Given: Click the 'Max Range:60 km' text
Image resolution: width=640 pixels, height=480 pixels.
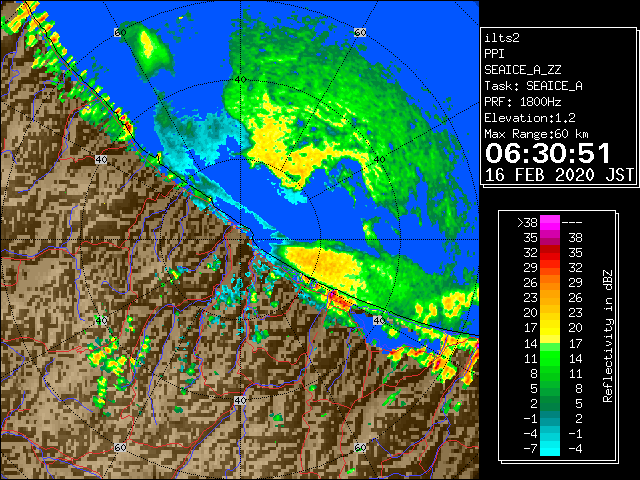Looking at the screenshot, I should [x=536, y=134].
